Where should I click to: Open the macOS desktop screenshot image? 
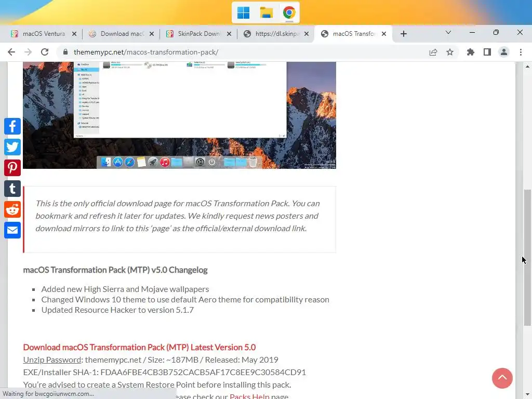point(179,115)
